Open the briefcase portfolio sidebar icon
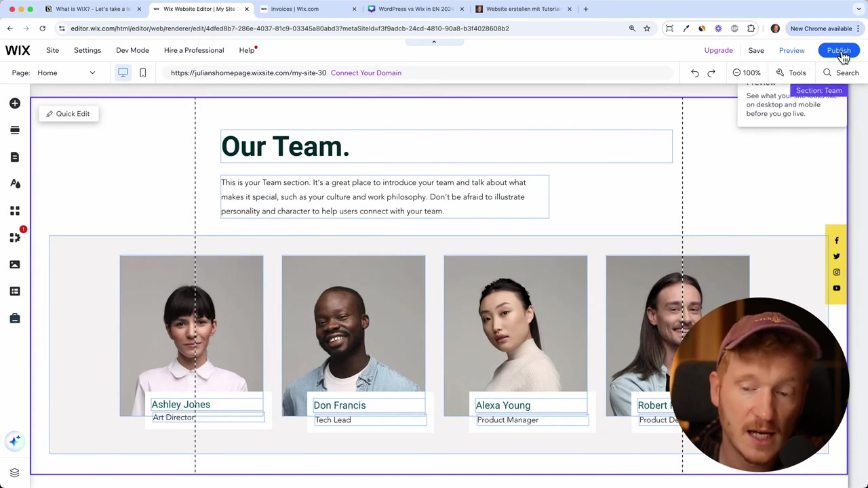 15,318
